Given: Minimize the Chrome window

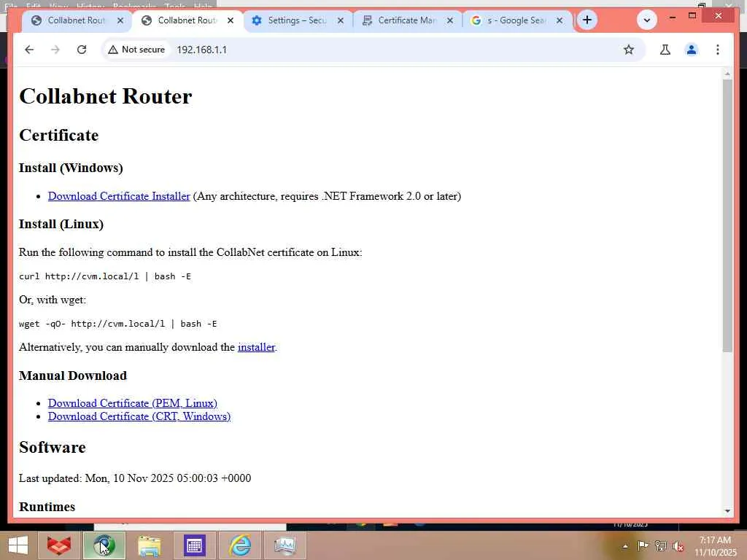Looking at the screenshot, I should (x=672, y=17).
